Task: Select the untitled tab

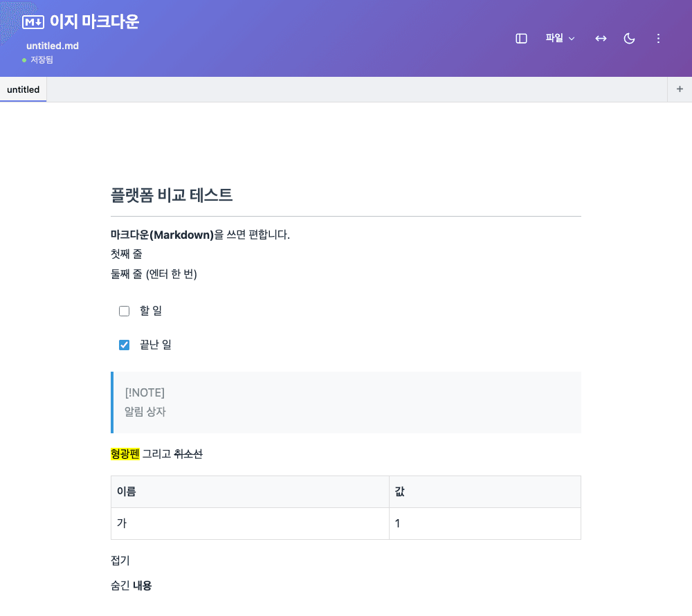Action: [24, 89]
